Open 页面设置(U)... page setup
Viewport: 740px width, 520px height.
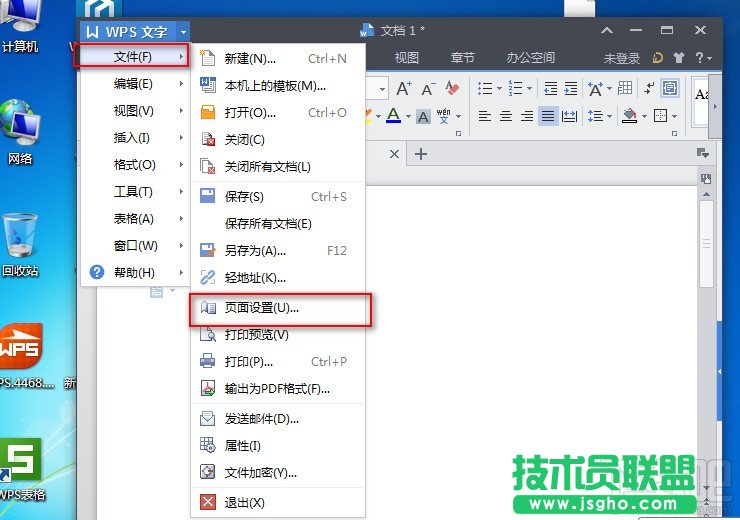(x=278, y=308)
